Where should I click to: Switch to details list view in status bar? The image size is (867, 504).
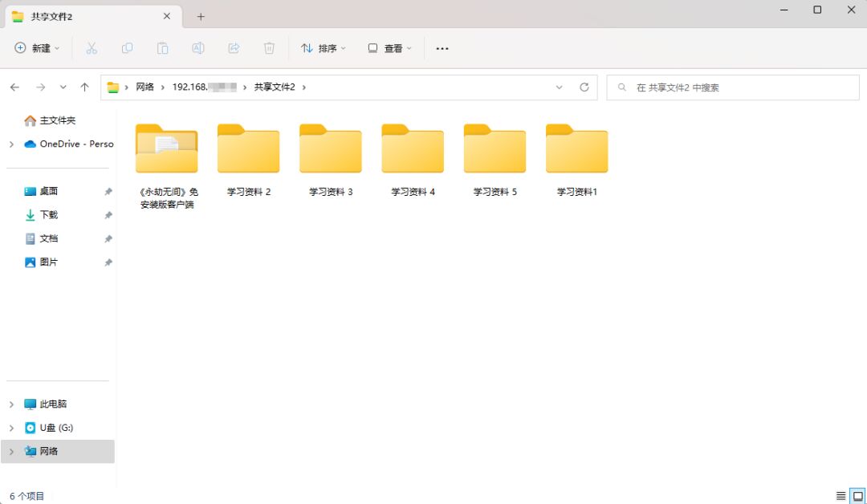(x=841, y=496)
